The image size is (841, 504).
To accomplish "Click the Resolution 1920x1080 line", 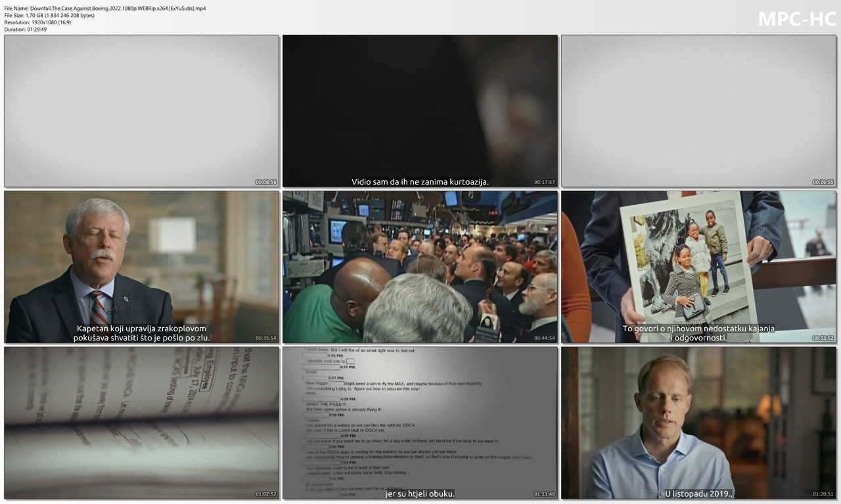I will click(37, 22).
